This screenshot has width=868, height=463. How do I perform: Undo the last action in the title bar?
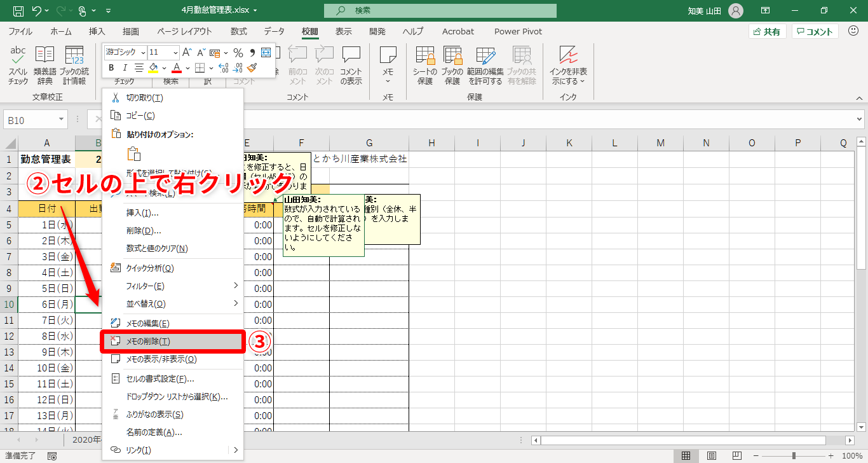36,11
